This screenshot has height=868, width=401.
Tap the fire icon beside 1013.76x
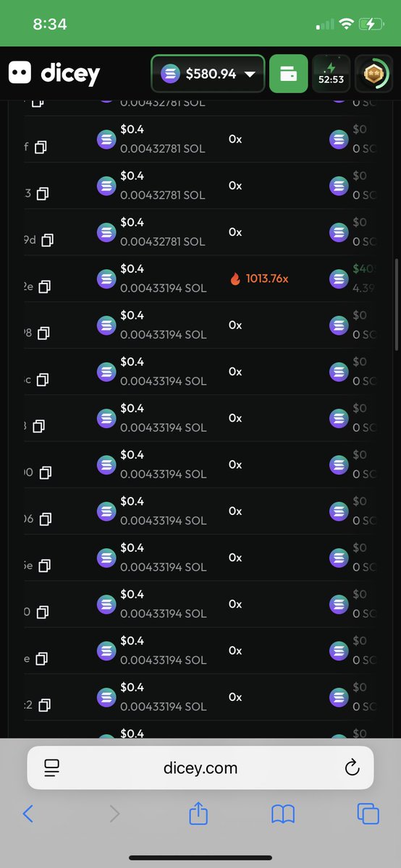pos(235,278)
